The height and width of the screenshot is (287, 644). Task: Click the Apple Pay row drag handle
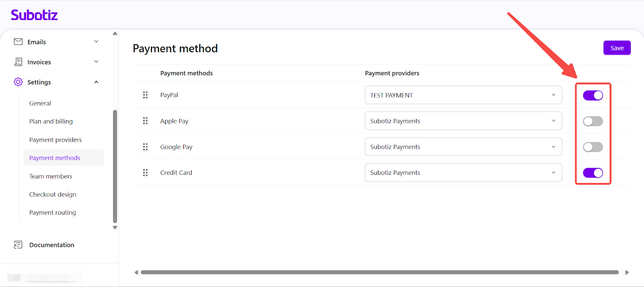[x=145, y=121]
